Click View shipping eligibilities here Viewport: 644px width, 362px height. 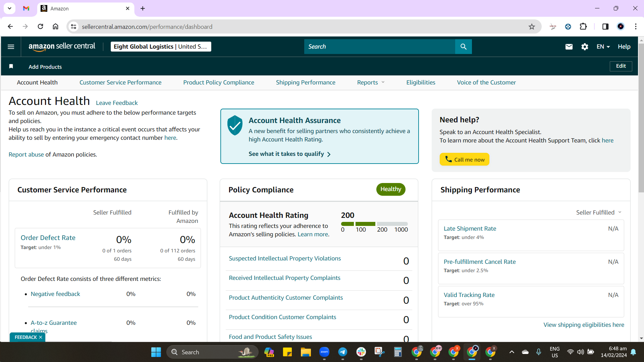(x=584, y=325)
